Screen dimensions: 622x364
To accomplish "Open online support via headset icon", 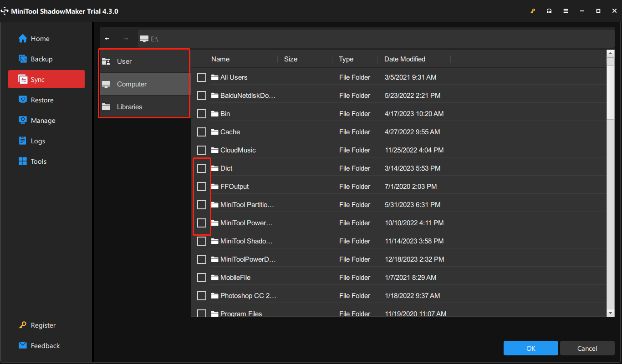I will [549, 10].
